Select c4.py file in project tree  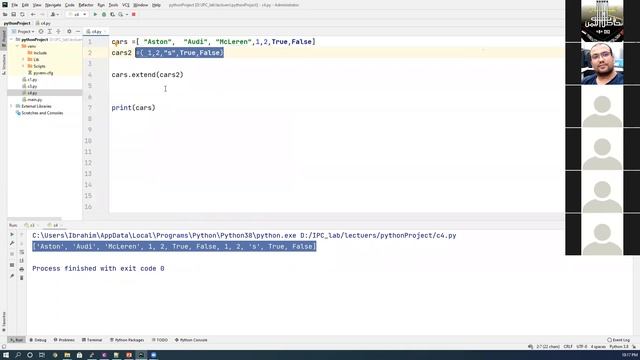pos(30,93)
